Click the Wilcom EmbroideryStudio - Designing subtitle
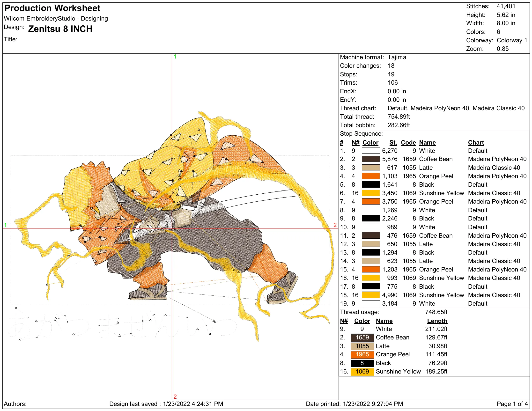 [56, 19]
